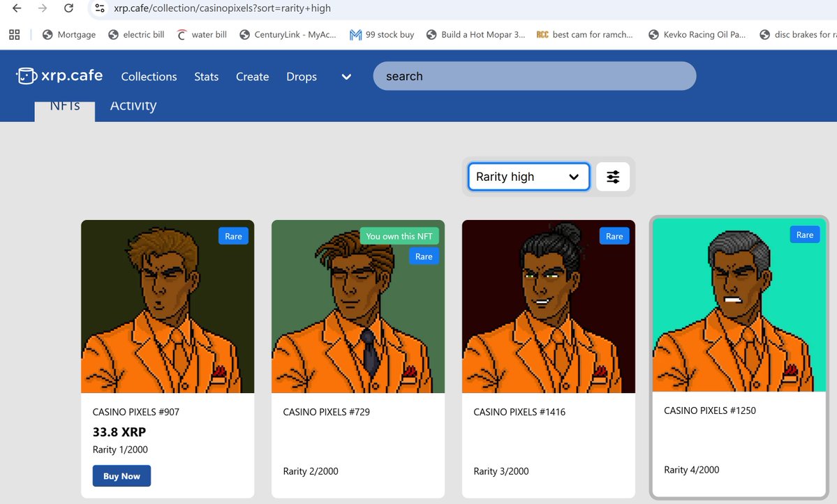Screen dimensions: 837x504
Task: Open the disc brakes bookmark
Action: pyautogui.click(x=798, y=35)
